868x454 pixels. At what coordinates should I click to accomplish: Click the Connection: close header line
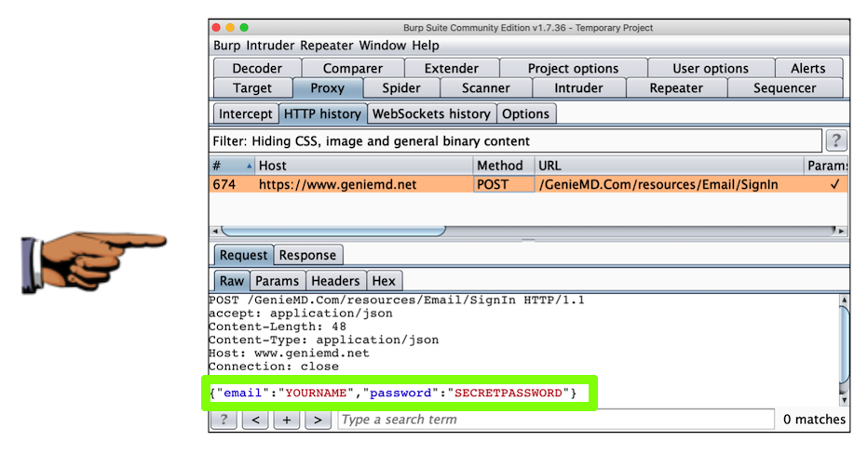click(274, 367)
